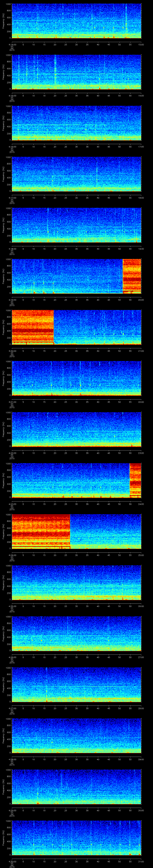Image resolution: width=153 pixels, height=868 pixels.
Task: Click the 20:00 end time label
Action: tap(141, 300)
